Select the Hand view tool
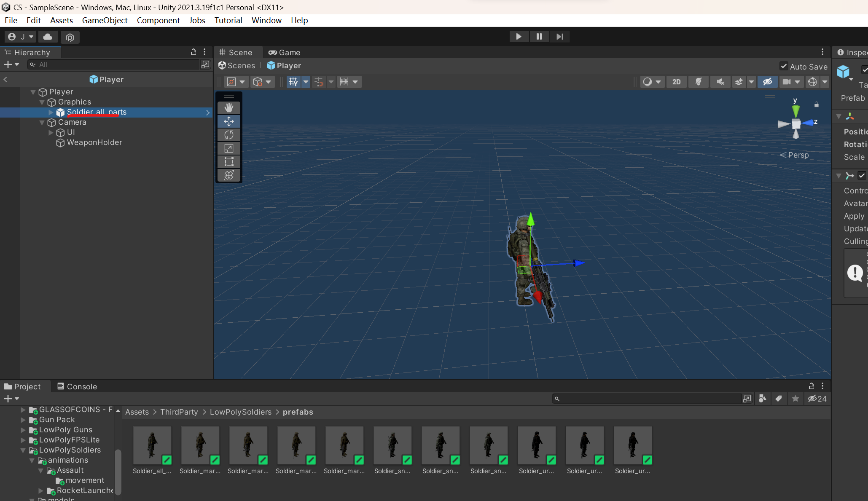Image resolution: width=868 pixels, height=501 pixels. 229,108
